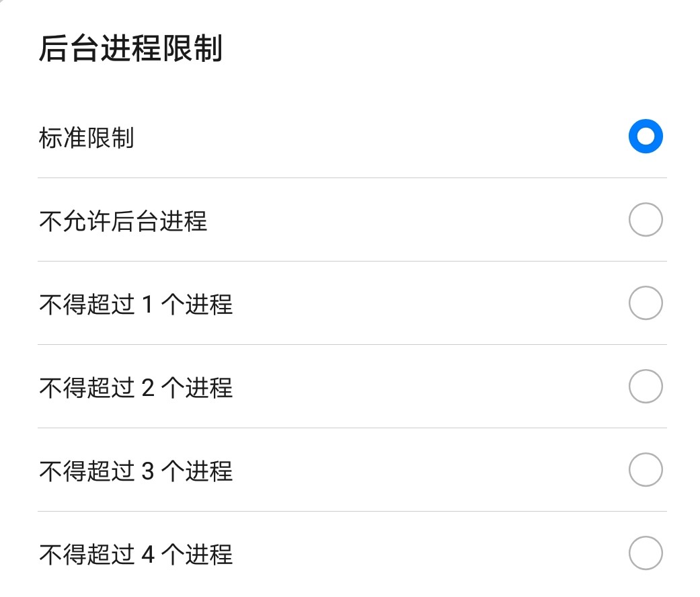700x597 pixels.
Task: Choose the 不得超过 1 个进程 option
Action: (x=646, y=303)
